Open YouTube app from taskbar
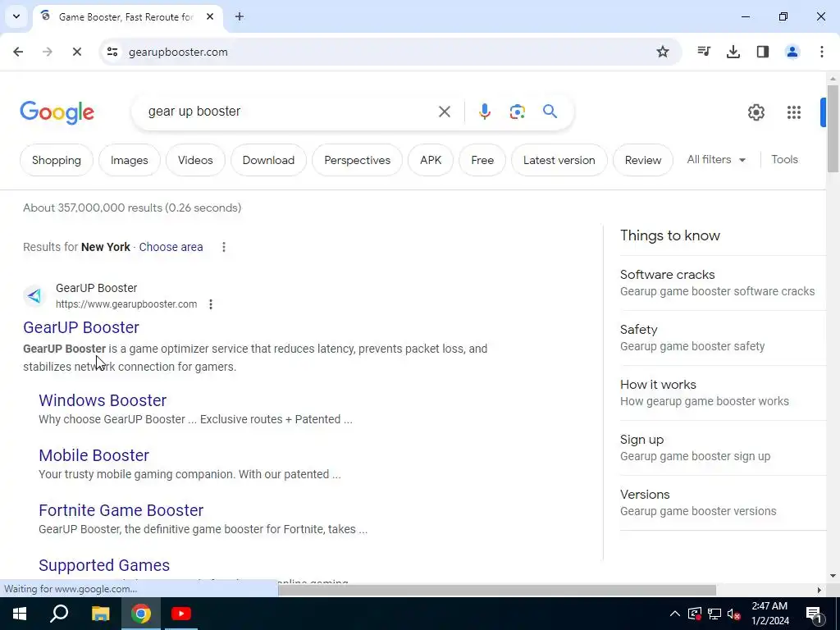Screen dimensions: 840x630 181,614
